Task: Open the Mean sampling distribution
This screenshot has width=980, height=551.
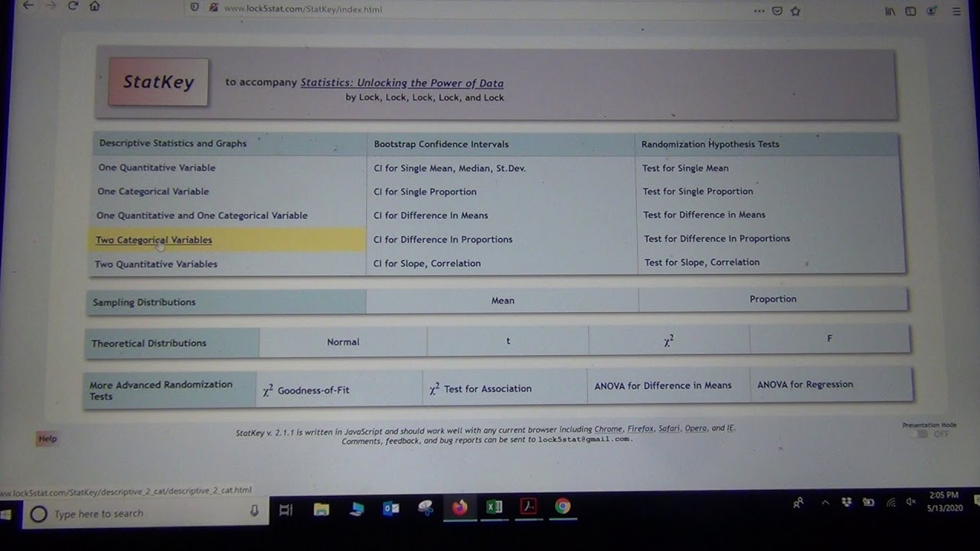Action: click(x=502, y=301)
